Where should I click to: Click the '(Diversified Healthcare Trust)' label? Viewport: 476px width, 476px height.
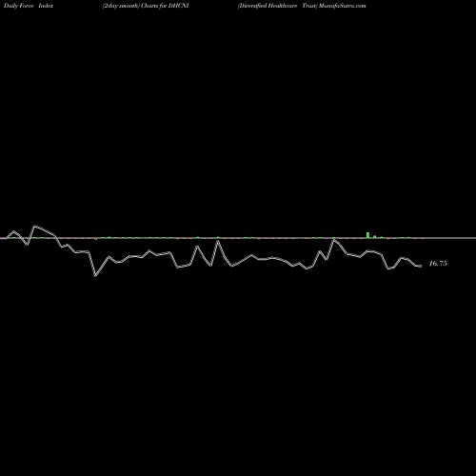[277, 6]
